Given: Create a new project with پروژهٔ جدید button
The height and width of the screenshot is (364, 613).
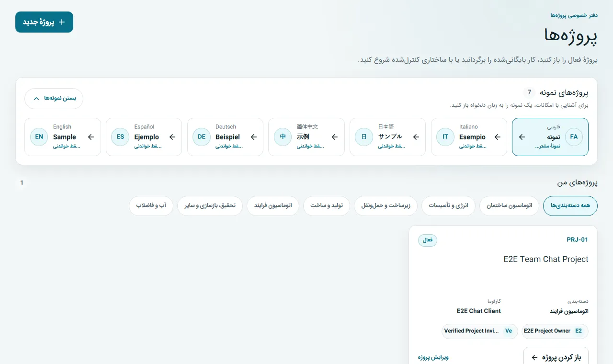Looking at the screenshot, I should coord(44,22).
